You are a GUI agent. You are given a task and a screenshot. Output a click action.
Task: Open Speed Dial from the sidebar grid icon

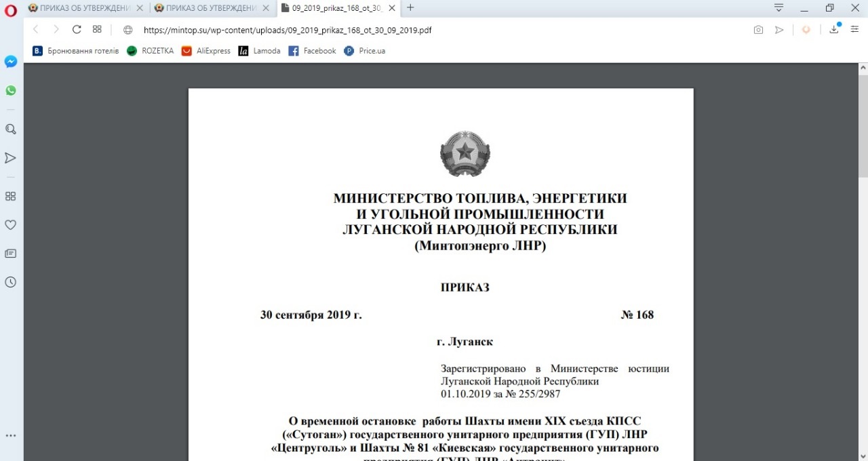tap(11, 196)
